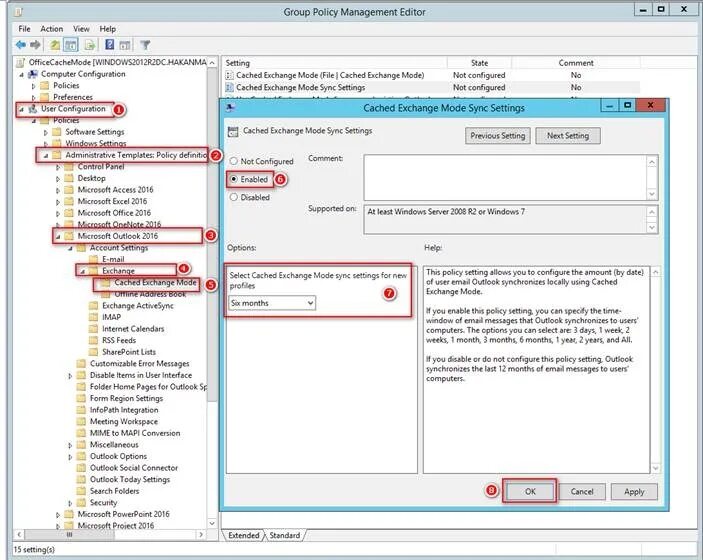
Task: Click the Up one level toolbar icon
Action: (x=55, y=45)
